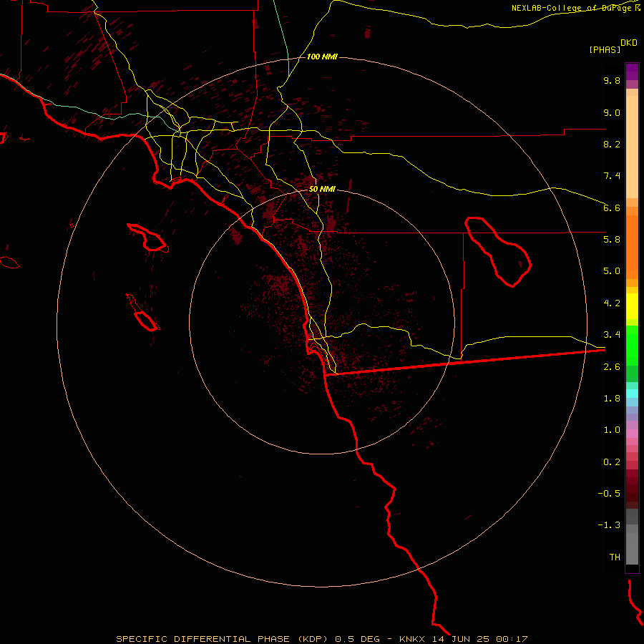Click the 0.2 legend value

pyautogui.click(x=612, y=462)
